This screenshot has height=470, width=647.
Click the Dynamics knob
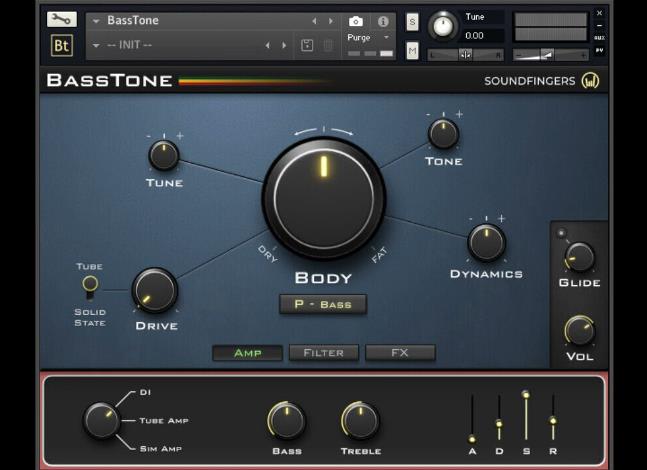coord(486,243)
